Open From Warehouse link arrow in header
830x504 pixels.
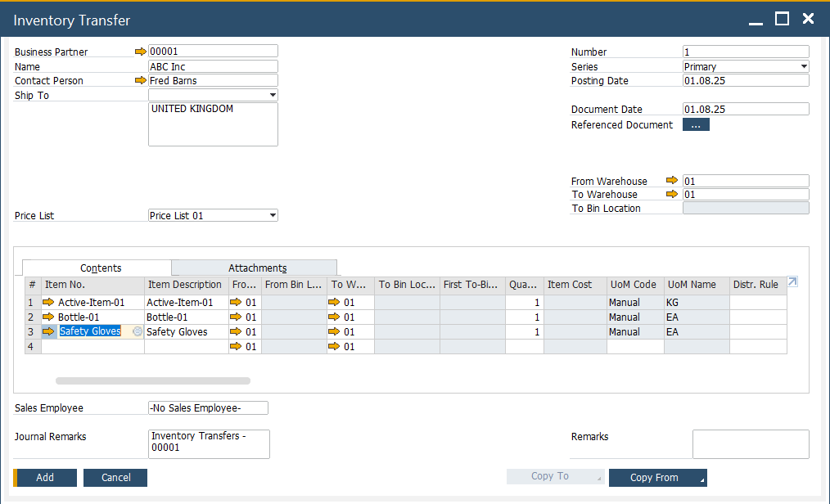672,181
